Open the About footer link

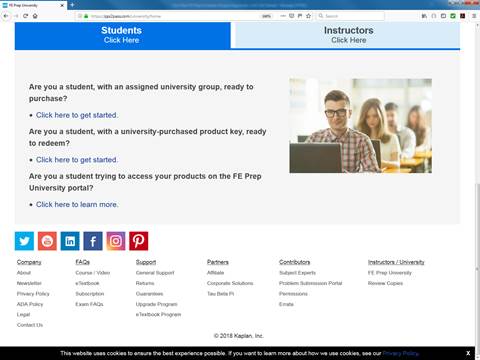click(x=24, y=273)
